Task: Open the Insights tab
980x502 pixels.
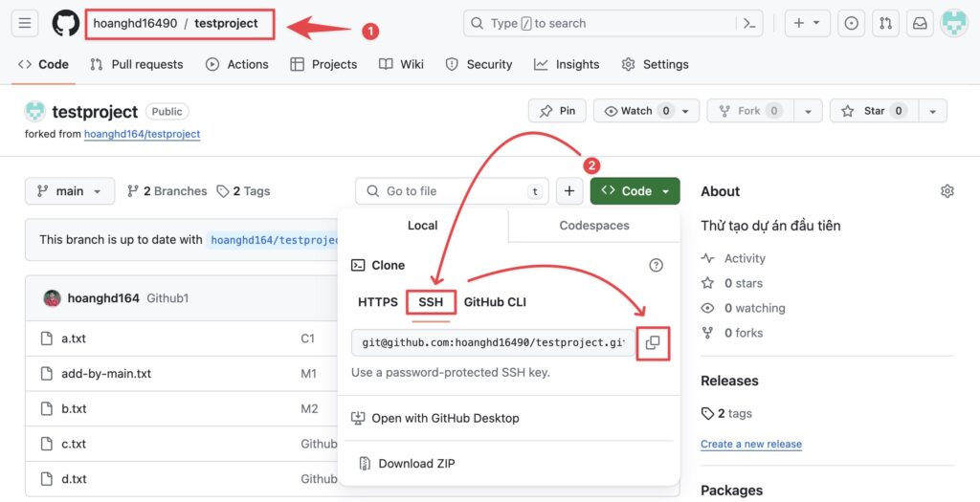Action: [567, 64]
